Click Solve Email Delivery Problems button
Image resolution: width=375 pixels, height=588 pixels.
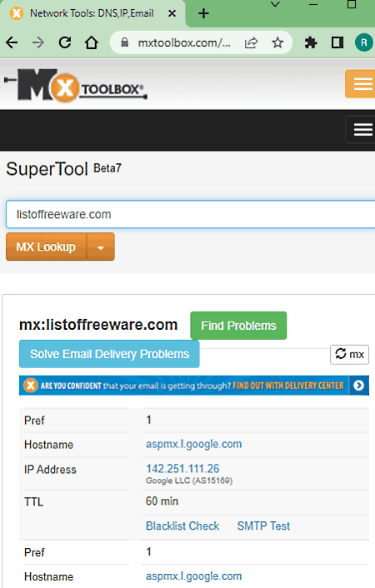(109, 354)
